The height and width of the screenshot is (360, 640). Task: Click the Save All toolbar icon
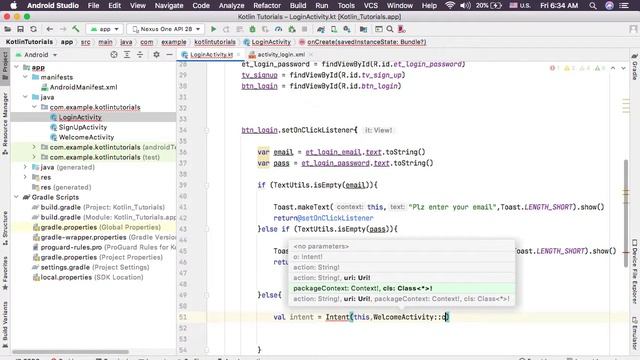click(20, 29)
